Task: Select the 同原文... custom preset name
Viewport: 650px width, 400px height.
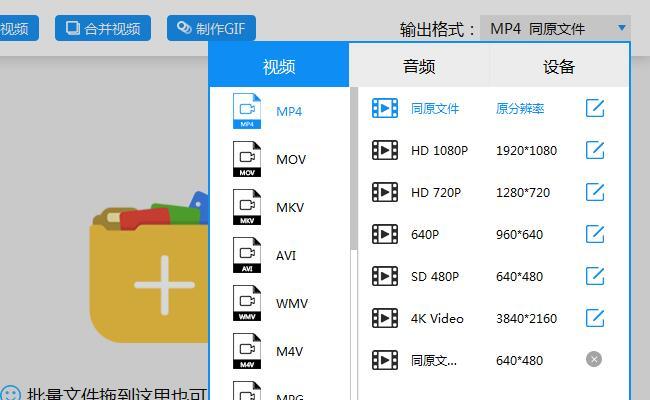Action: [434, 361]
